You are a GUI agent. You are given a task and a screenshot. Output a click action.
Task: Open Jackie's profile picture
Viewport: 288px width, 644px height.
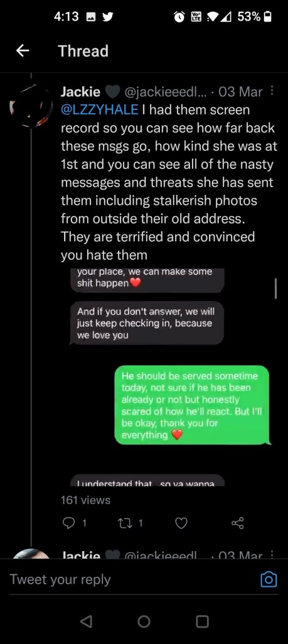pos(31,106)
